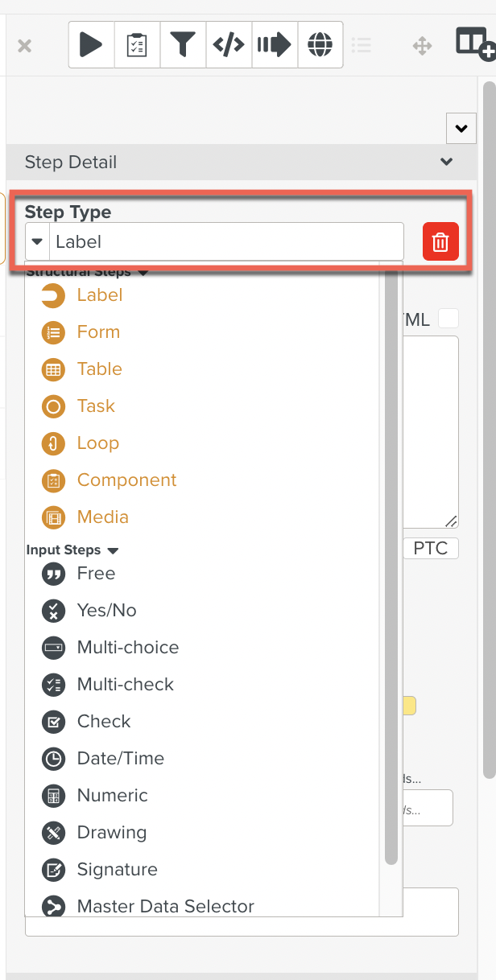Open the code view icon

[229, 44]
